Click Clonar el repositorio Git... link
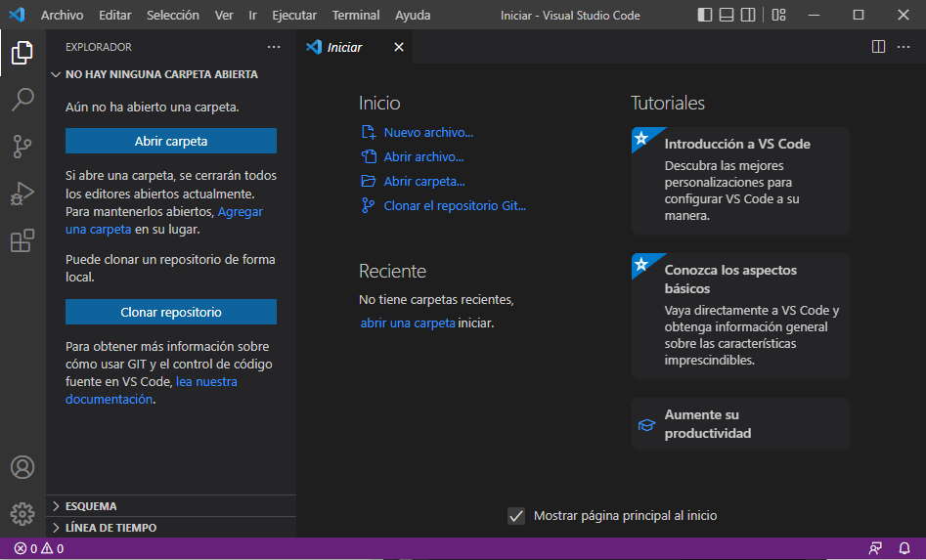Screen dimensions: 926x560 click(455, 205)
